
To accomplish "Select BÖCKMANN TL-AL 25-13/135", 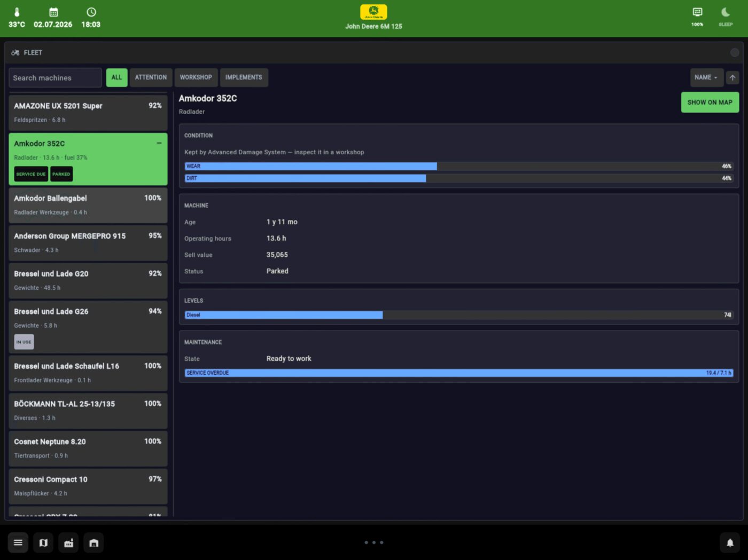I will tap(88, 411).
